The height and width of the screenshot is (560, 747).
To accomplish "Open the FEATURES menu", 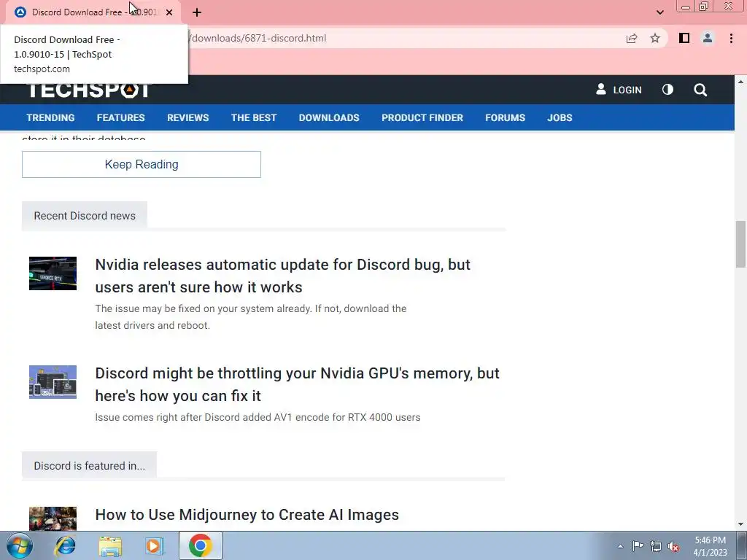I will pyautogui.click(x=120, y=117).
